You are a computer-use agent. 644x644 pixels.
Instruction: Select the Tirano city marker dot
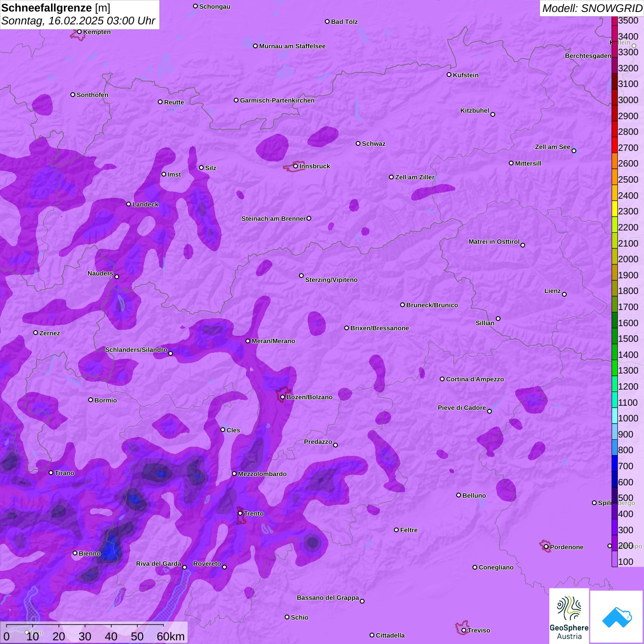tap(51, 472)
